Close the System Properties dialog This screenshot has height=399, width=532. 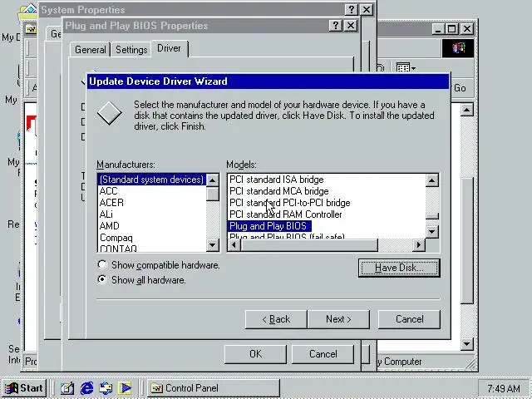click(367, 9)
